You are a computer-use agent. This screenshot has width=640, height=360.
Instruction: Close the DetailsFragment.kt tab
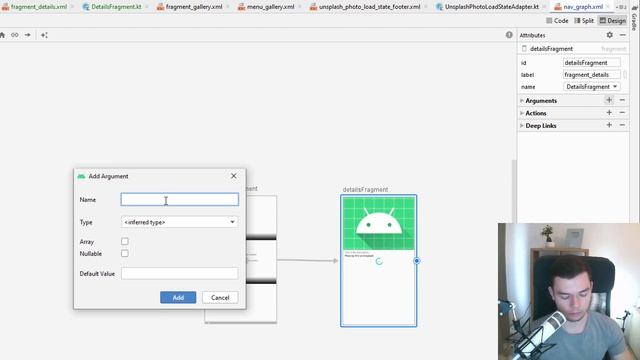coord(145,7)
